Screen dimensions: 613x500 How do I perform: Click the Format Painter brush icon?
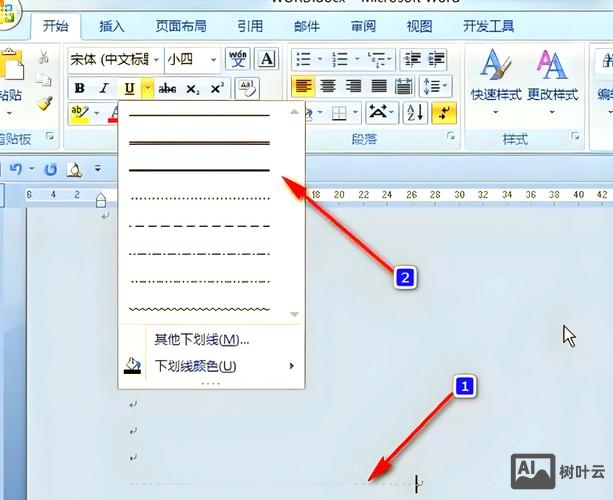tap(45, 104)
